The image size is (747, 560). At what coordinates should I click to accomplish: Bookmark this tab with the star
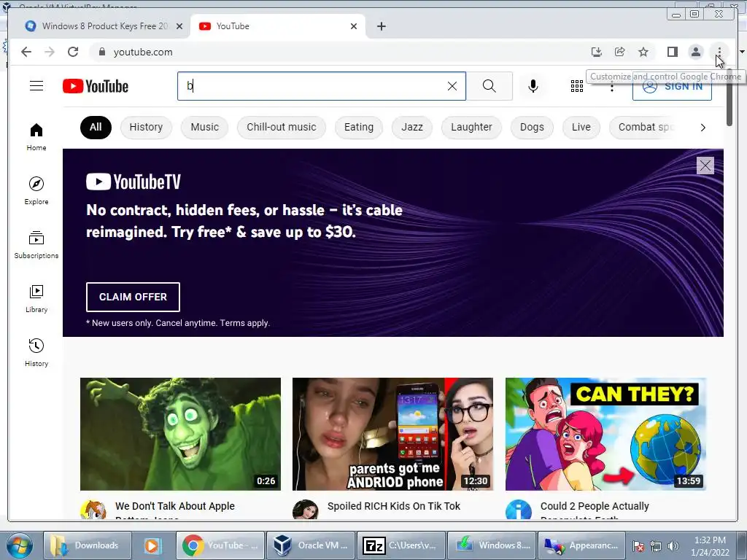click(643, 52)
